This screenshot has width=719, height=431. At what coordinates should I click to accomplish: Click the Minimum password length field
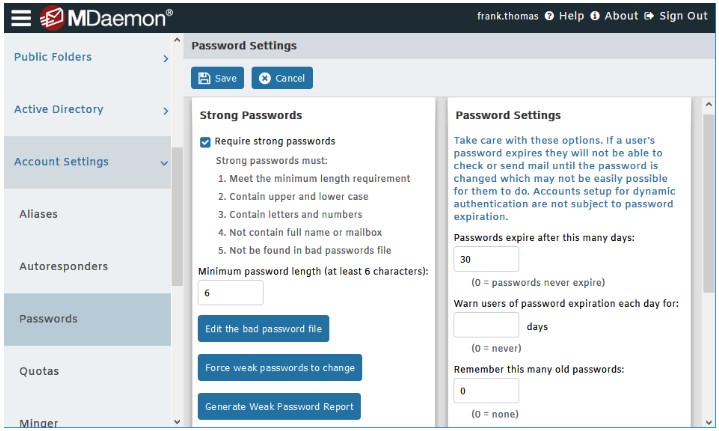231,293
